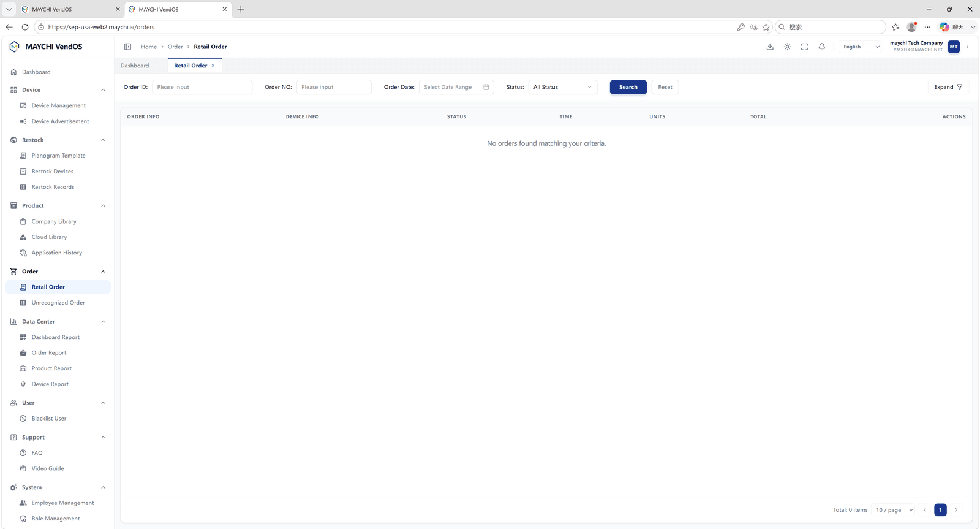
Task: Click the MT user avatar
Action: click(x=954, y=47)
